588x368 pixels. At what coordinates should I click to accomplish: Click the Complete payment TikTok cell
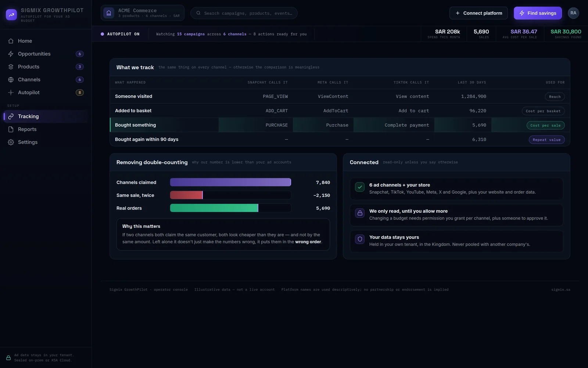(x=407, y=125)
